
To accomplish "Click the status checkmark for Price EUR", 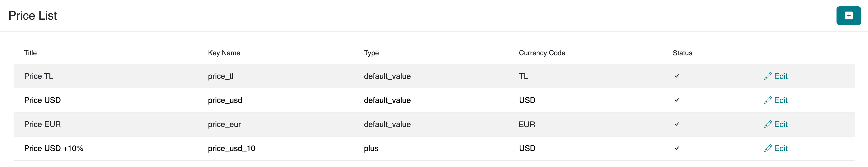I will click(677, 124).
